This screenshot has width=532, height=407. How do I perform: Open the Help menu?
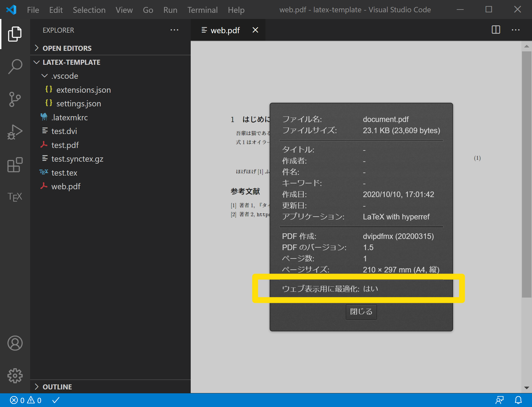point(236,10)
